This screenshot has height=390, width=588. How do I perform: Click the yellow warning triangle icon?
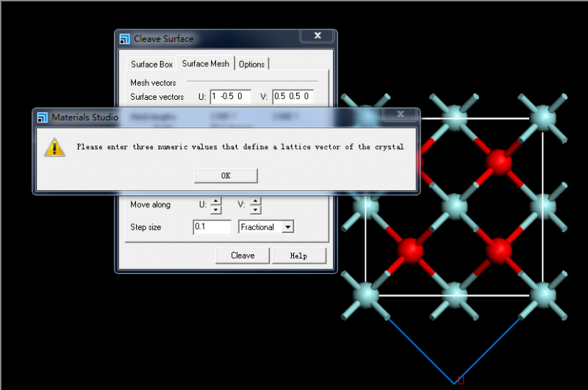tap(54, 147)
